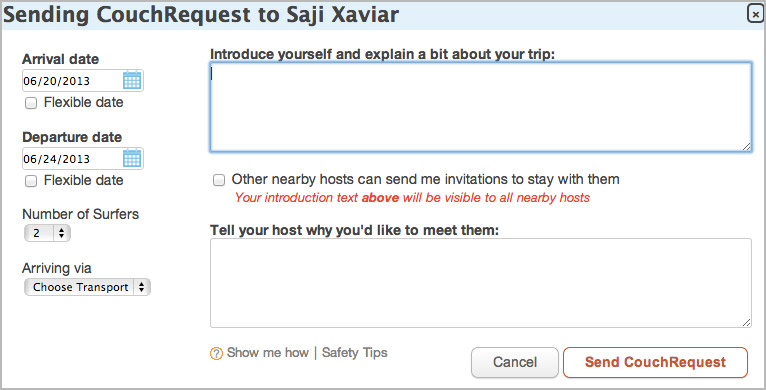Enable Flexible date under Arrival date

coord(31,103)
